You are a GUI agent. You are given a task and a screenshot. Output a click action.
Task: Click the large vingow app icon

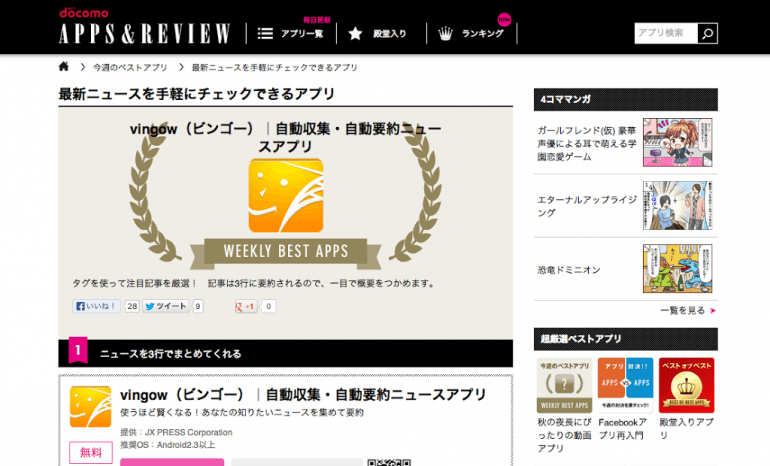click(x=286, y=195)
